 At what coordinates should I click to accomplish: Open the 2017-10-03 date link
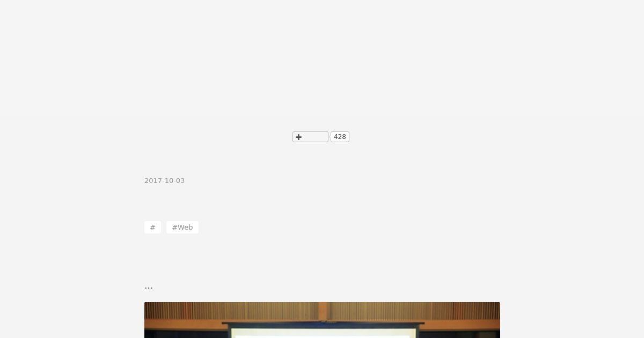click(x=164, y=181)
